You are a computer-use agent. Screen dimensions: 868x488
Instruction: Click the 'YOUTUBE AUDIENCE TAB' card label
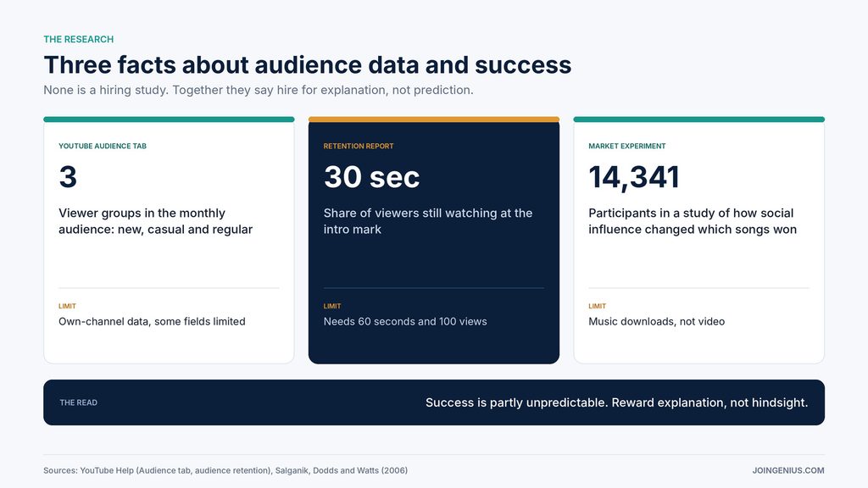pyautogui.click(x=103, y=146)
